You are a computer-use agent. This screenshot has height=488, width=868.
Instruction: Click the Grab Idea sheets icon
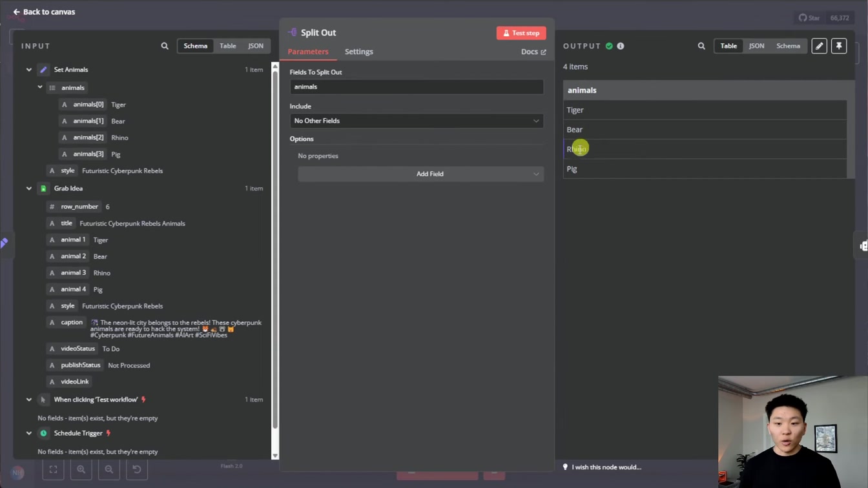point(43,188)
